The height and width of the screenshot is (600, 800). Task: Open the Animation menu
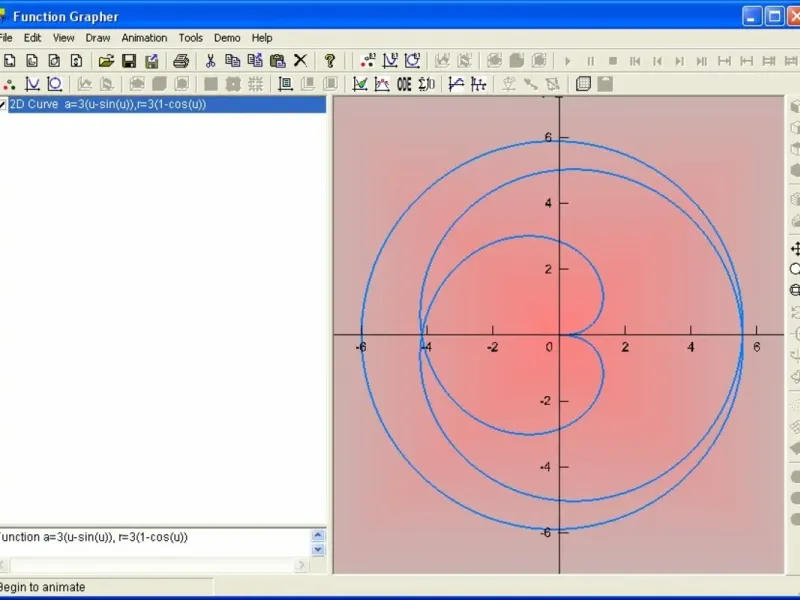point(144,38)
